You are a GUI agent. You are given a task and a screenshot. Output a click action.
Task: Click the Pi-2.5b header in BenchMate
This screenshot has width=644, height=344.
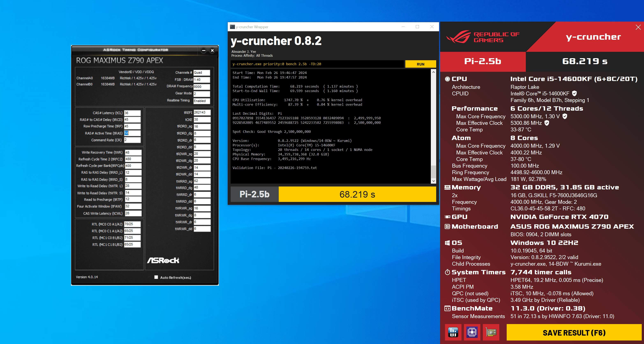pyautogui.click(x=482, y=61)
